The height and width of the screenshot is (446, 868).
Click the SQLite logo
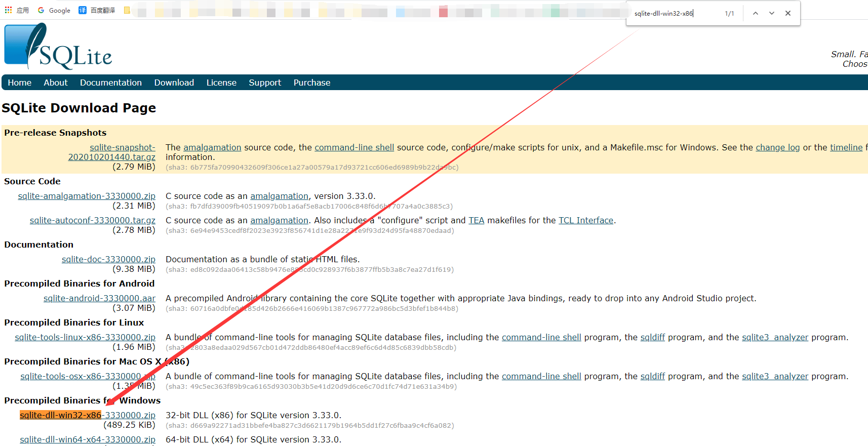pos(58,47)
